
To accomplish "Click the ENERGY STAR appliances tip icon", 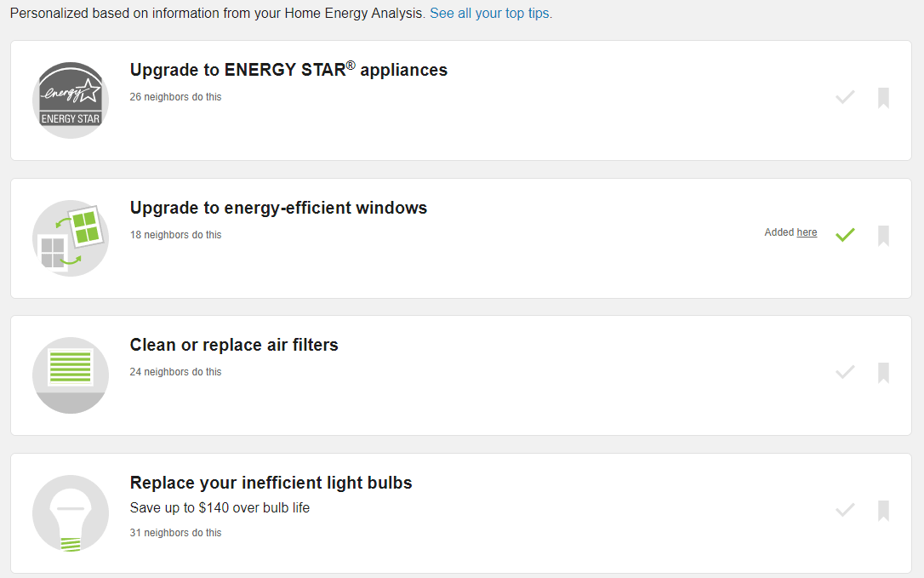I will point(71,100).
